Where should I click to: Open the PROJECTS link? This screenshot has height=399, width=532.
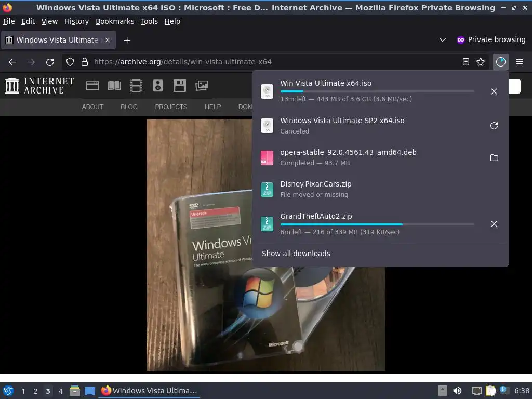click(x=171, y=107)
